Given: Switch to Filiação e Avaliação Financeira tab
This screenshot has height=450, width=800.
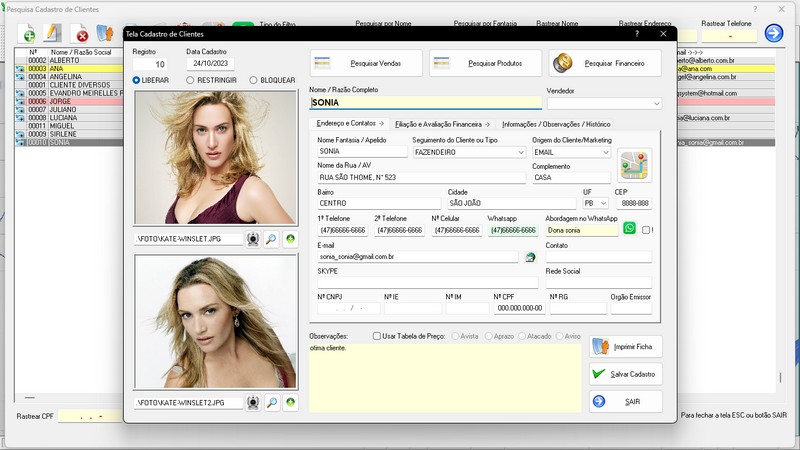Looking at the screenshot, I should [x=443, y=124].
